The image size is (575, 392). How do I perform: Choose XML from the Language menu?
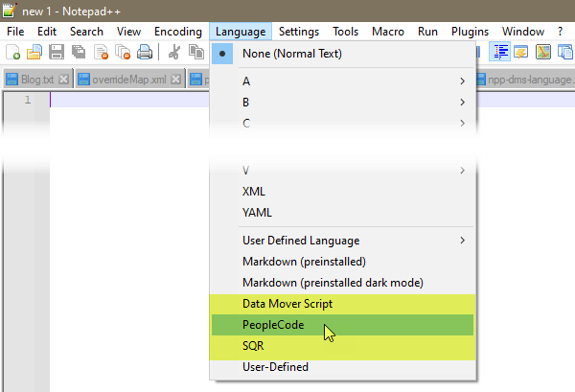pos(342,192)
